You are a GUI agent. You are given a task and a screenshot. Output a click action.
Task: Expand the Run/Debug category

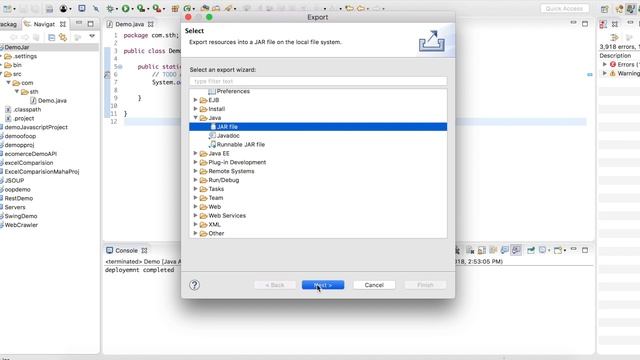[x=196, y=180]
